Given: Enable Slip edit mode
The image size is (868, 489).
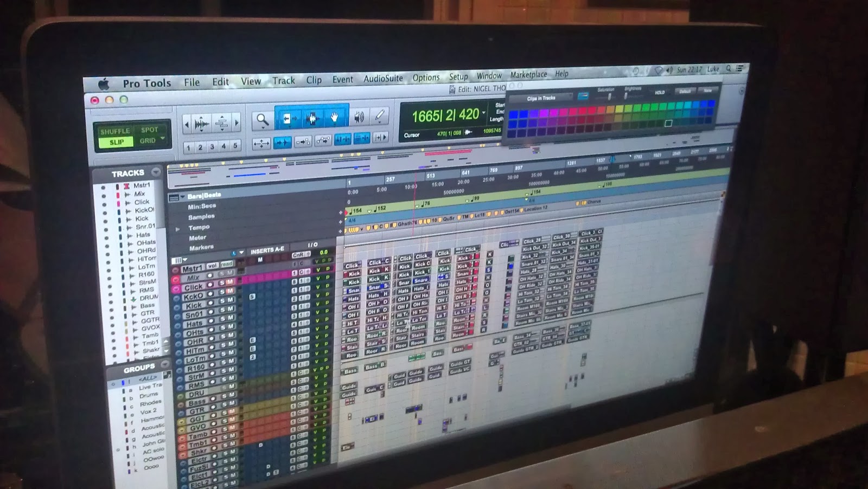Looking at the screenshot, I should click(117, 142).
